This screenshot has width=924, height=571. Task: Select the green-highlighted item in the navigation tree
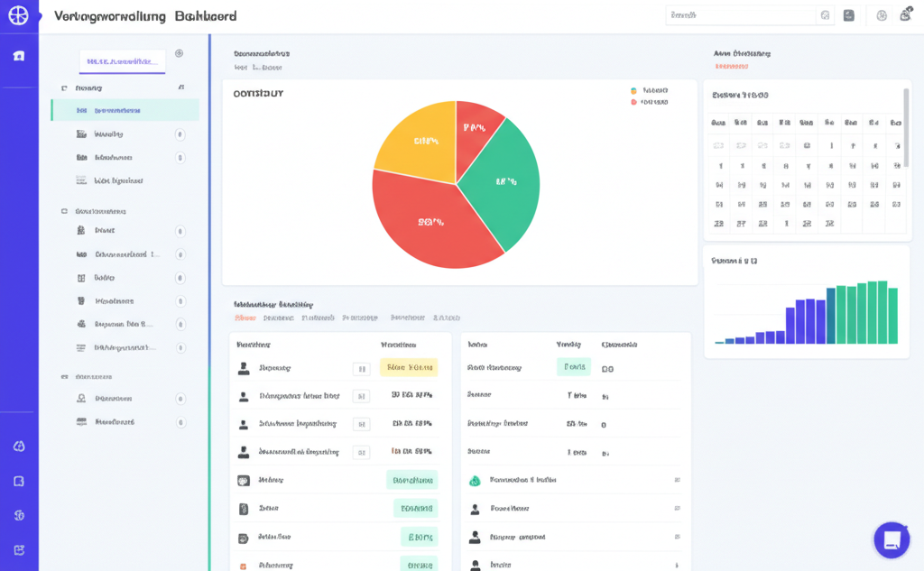[x=125, y=111]
